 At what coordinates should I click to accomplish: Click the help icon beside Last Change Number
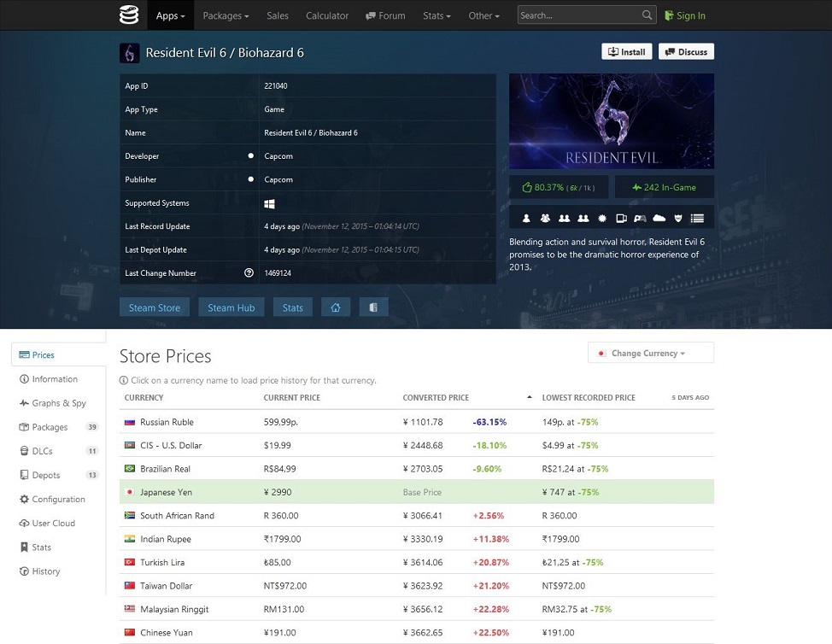click(x=249, y=273)
